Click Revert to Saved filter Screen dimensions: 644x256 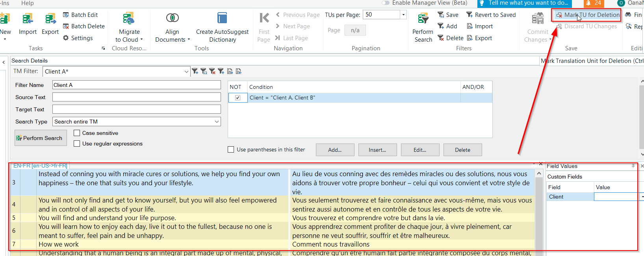(491, 15)
